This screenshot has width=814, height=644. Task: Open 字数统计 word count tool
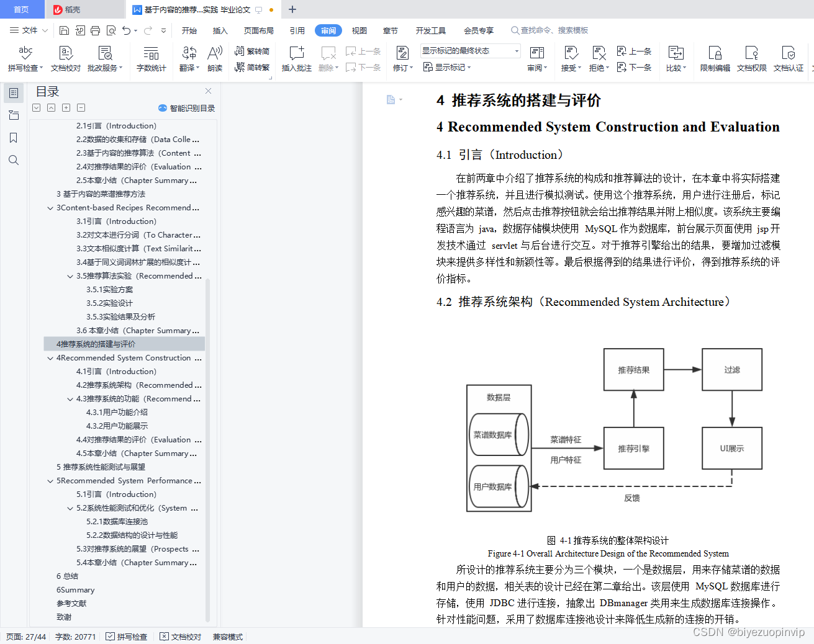pyautogui.click(x=151, y=59)
